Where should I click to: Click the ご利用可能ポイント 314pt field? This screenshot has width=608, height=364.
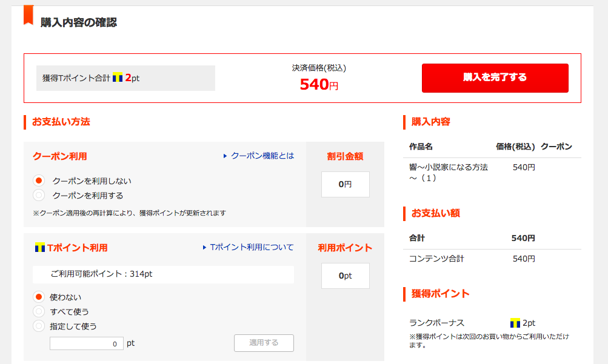click(163, 274)
